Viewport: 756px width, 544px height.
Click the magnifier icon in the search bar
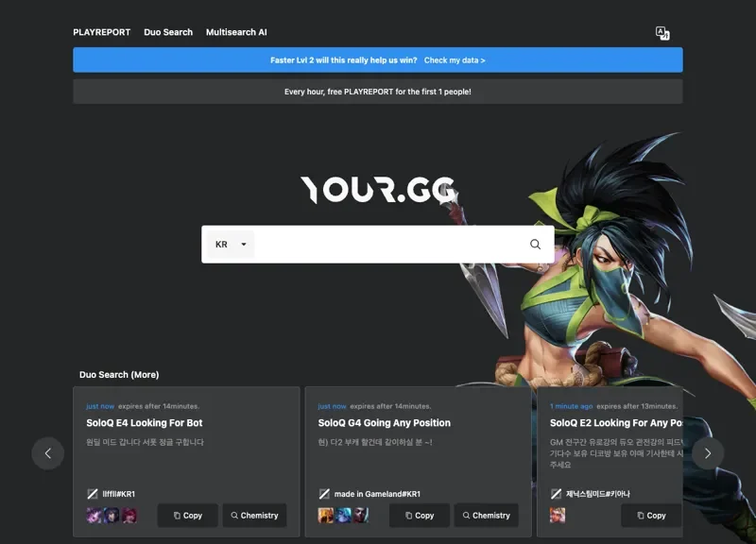(x=534, y=244)
